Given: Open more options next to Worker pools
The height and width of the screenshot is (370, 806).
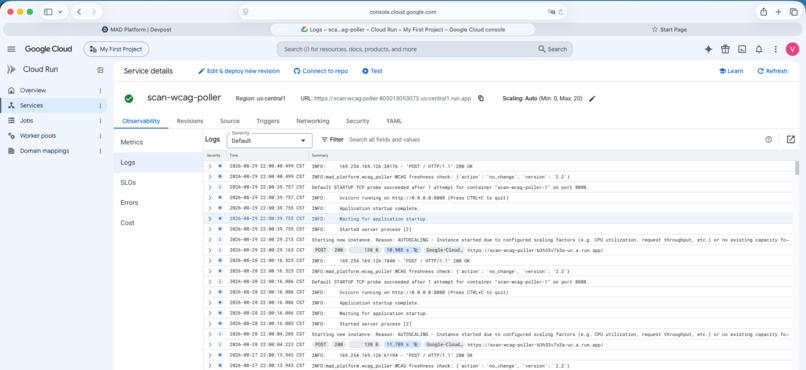Looking at the screenshot, I should [100, 136].
